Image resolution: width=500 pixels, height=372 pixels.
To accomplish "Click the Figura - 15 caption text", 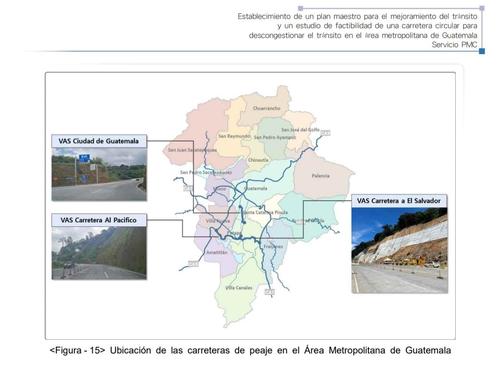I will point(250,350).
